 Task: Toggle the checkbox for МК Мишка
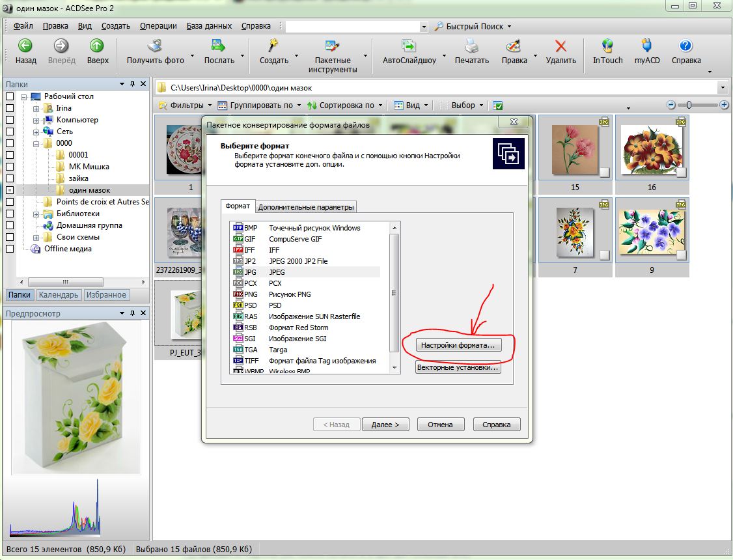click(x=9, y=167)
